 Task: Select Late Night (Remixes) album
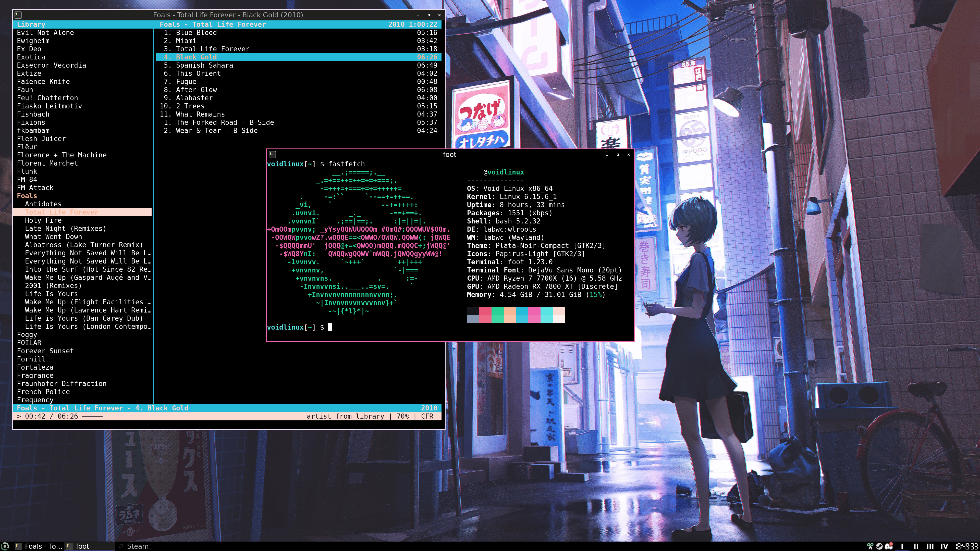pos(65,229)
